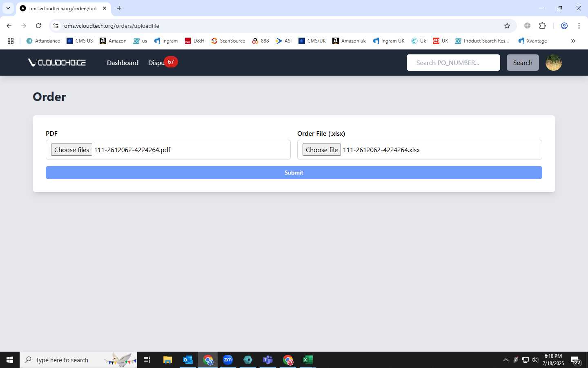Open the tab search dropdown arrow

(8, 8)
